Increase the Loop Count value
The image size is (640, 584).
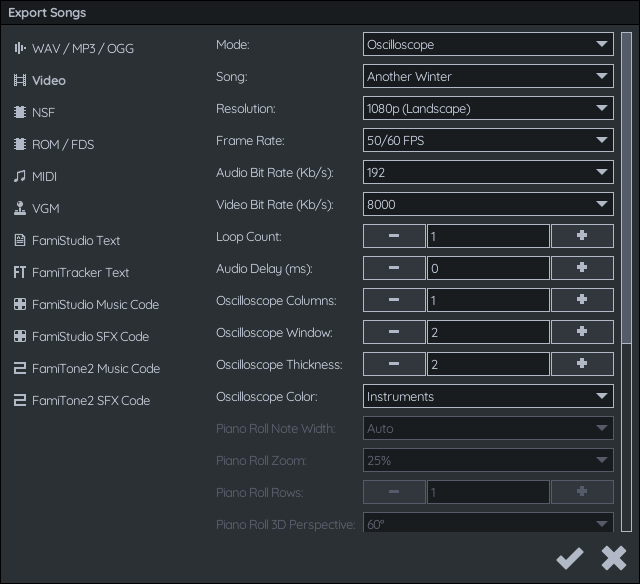pos(582,236)
